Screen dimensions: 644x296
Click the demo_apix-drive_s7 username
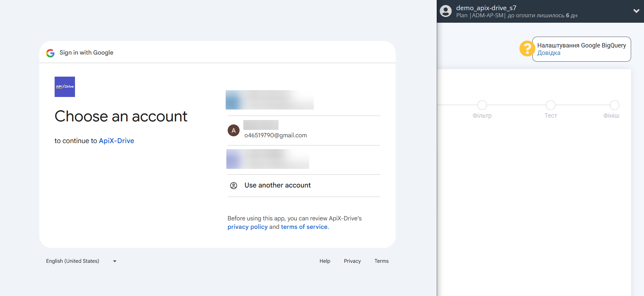(486, 8)
